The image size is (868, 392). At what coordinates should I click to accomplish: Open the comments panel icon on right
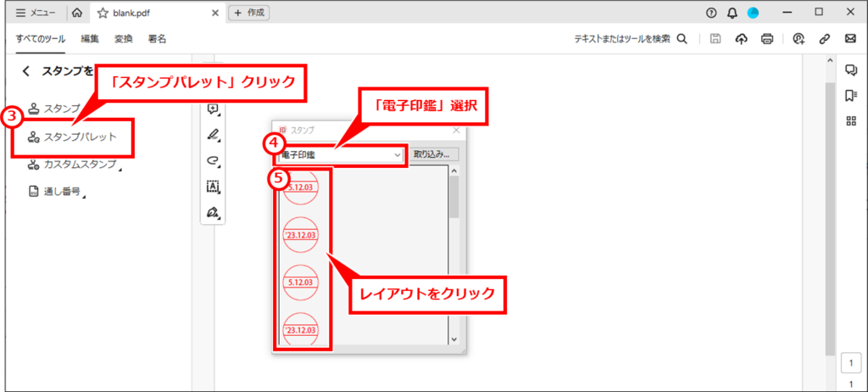pos(851,70)
